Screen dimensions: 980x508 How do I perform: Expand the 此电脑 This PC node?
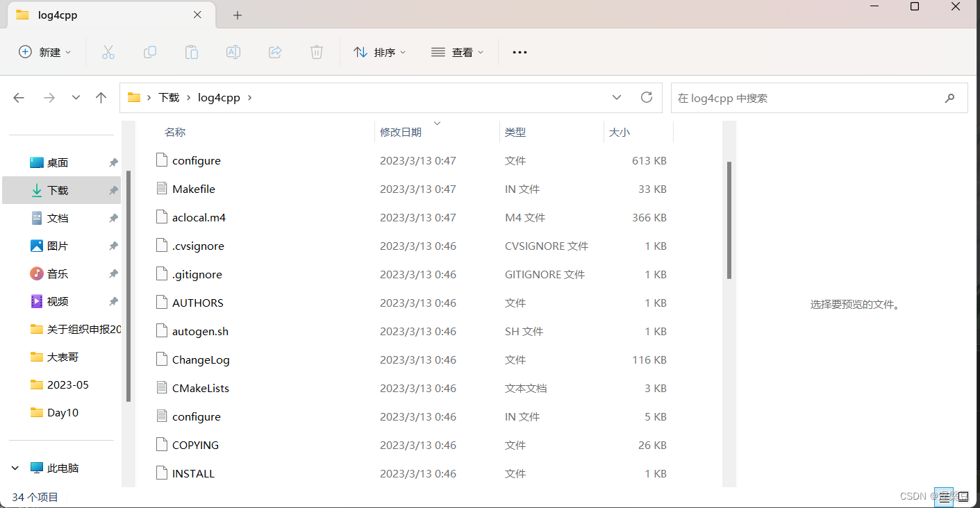(15, 468)
